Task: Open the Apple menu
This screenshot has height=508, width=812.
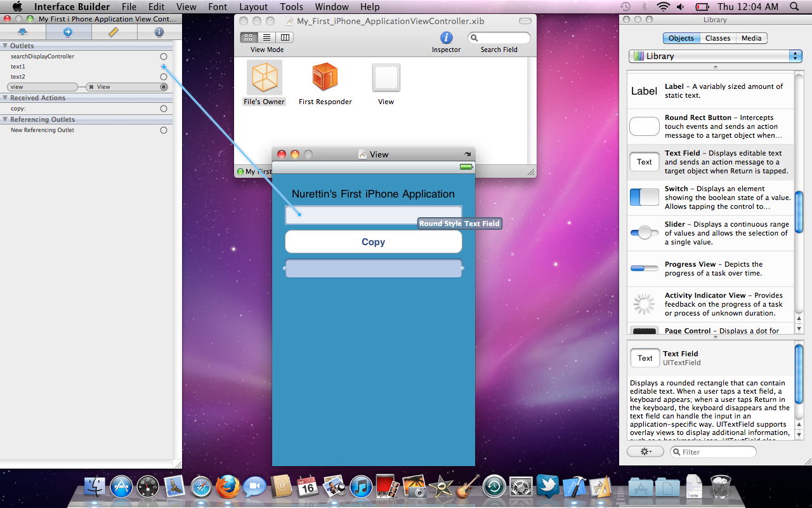Action: [17, 7]
